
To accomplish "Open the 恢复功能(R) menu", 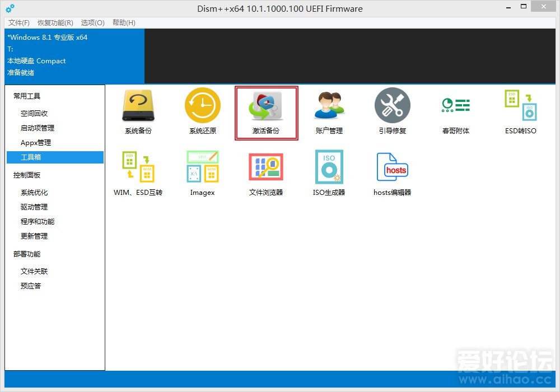I will pos(54,22).
